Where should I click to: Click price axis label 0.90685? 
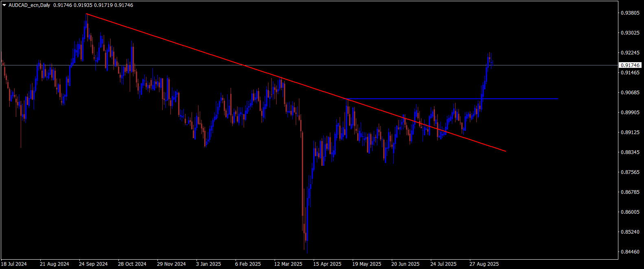(630, 93)
